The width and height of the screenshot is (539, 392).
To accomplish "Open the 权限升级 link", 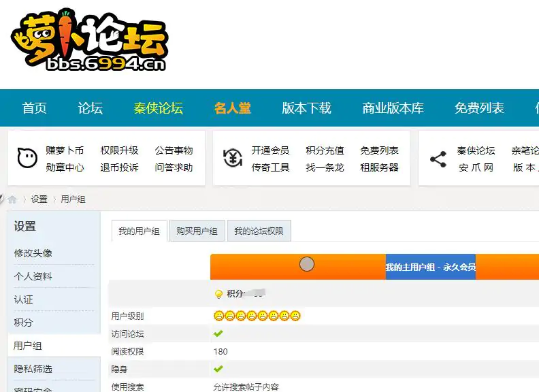I will 119,150.
